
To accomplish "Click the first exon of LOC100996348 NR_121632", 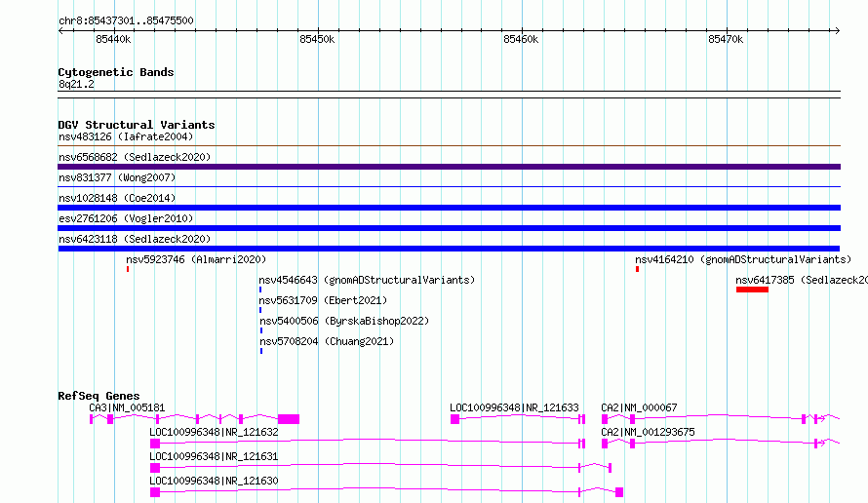I will click(x=155, y=444).
